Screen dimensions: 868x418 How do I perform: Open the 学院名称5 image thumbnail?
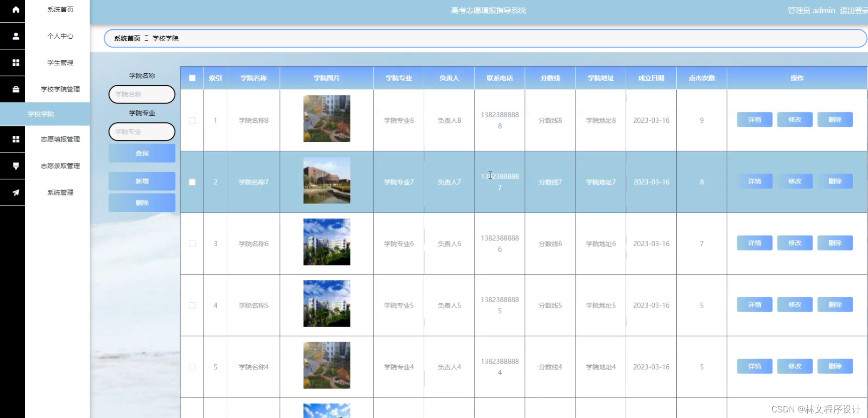[x=327, y=303]
